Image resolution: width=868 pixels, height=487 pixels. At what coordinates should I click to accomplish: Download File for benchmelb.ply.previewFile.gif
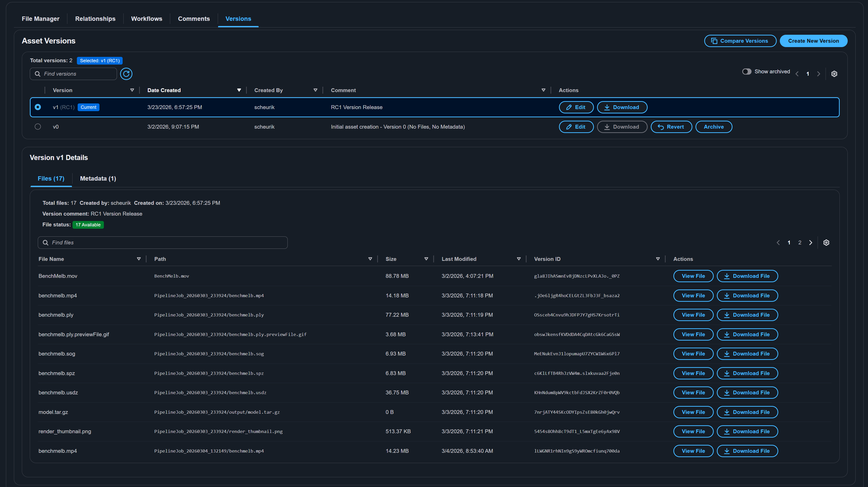(x=747, y=334)
